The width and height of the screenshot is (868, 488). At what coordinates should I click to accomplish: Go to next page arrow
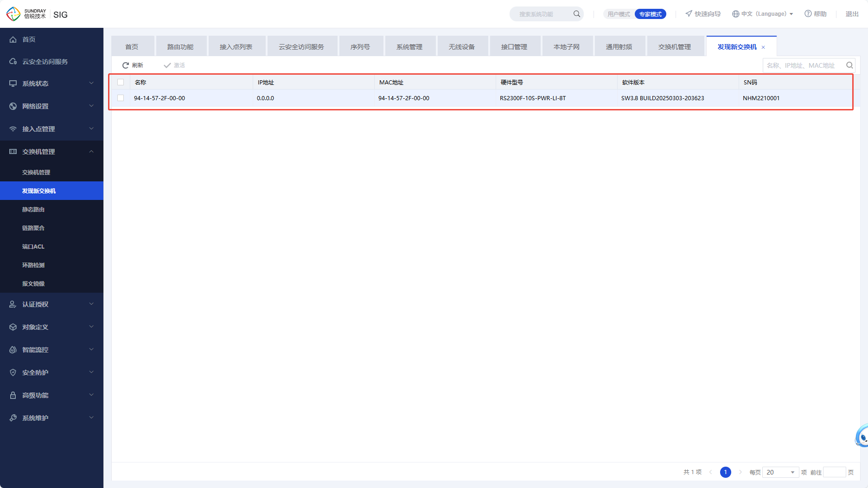[x=740, y=472]
